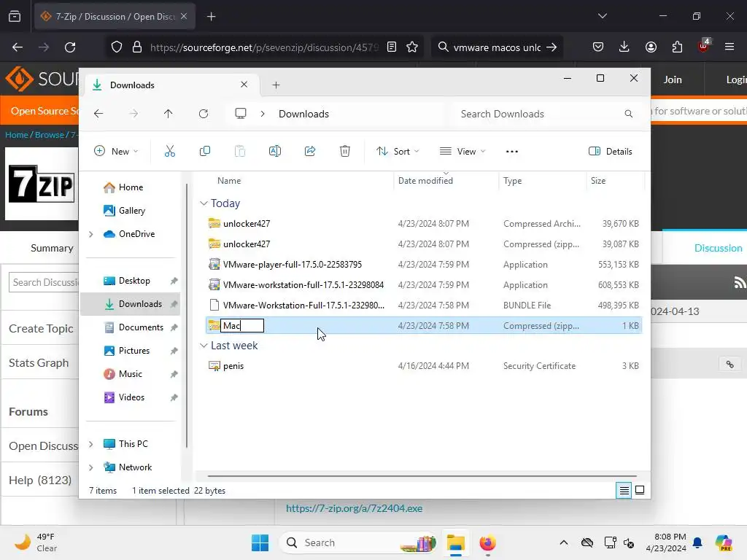Click the Copy icon in Explorer toolbar

[x=205, y=152]
